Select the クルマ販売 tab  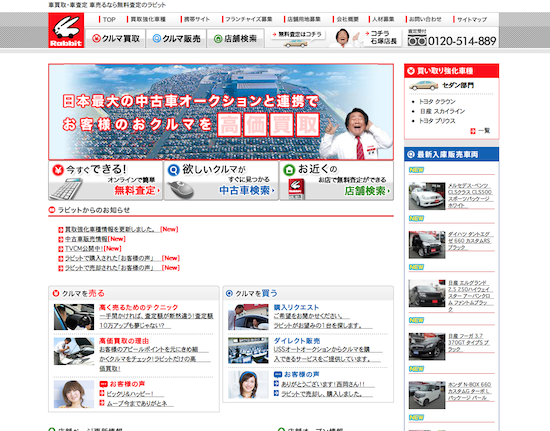tap(176, 38)
